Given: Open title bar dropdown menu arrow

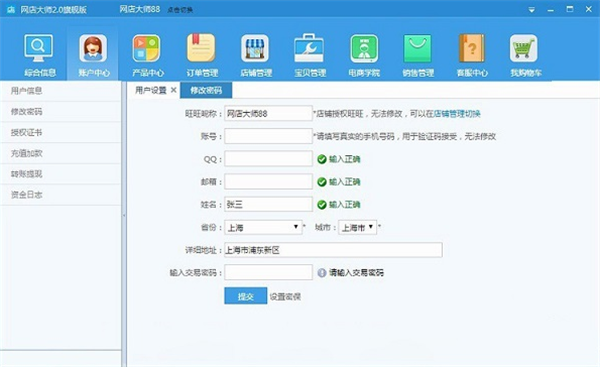Looking at the screenshot, I should 532,10.
